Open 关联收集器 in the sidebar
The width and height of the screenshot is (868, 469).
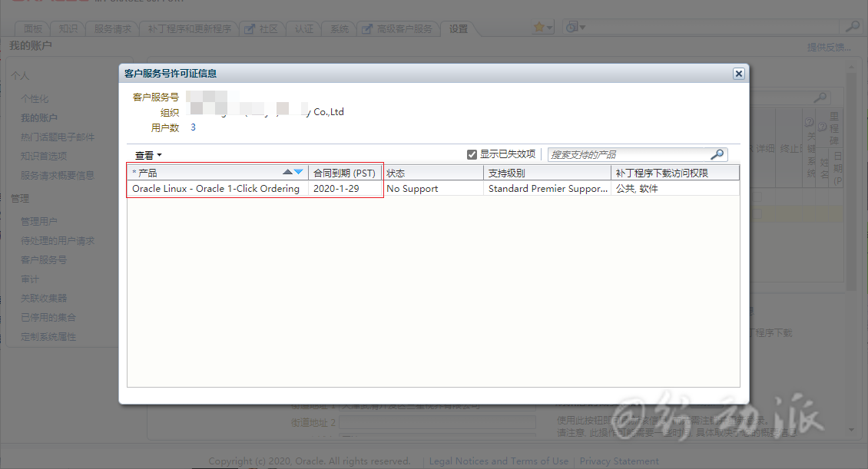coord(44,298)
